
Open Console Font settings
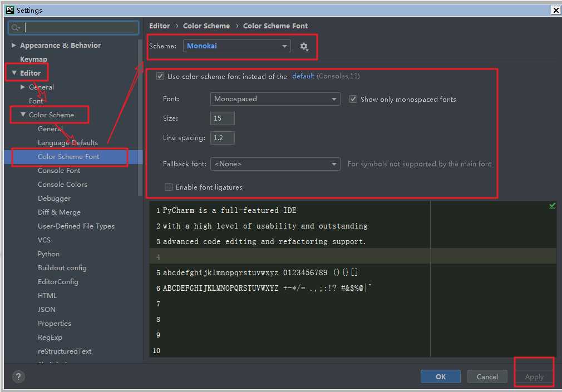[59, 171]
